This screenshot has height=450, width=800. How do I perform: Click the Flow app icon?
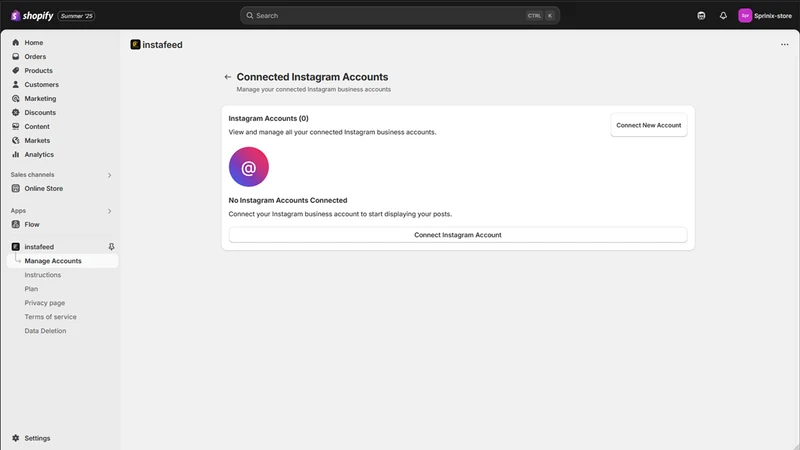pyautogui.click(x=16, y=224)
